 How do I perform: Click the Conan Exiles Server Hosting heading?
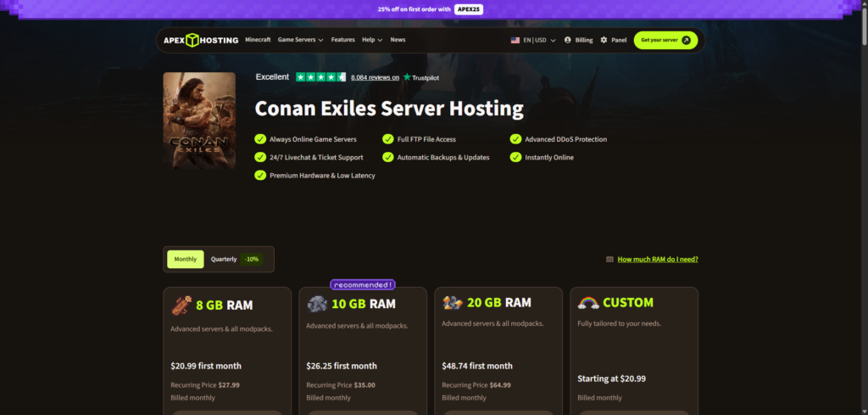point(389,109)
